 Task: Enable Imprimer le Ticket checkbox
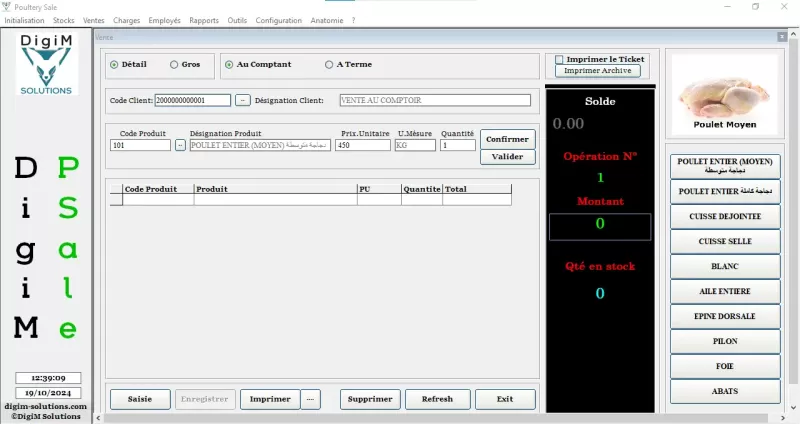(560, 59)
